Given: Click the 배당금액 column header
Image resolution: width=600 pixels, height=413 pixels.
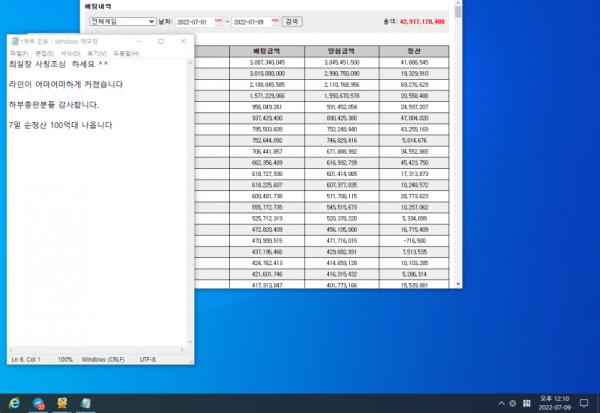Looking at the screenshot, I should pos(268,49).
